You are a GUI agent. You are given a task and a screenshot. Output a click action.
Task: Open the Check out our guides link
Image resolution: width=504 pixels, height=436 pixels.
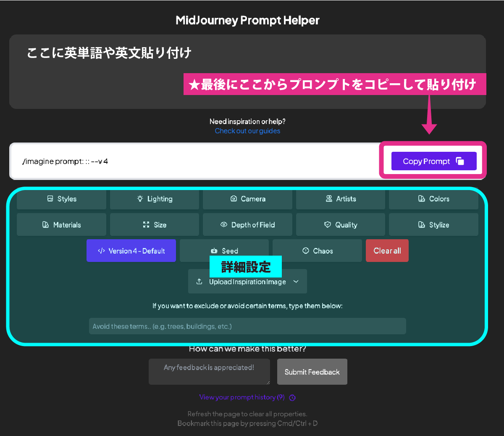[x=247, y=131]
